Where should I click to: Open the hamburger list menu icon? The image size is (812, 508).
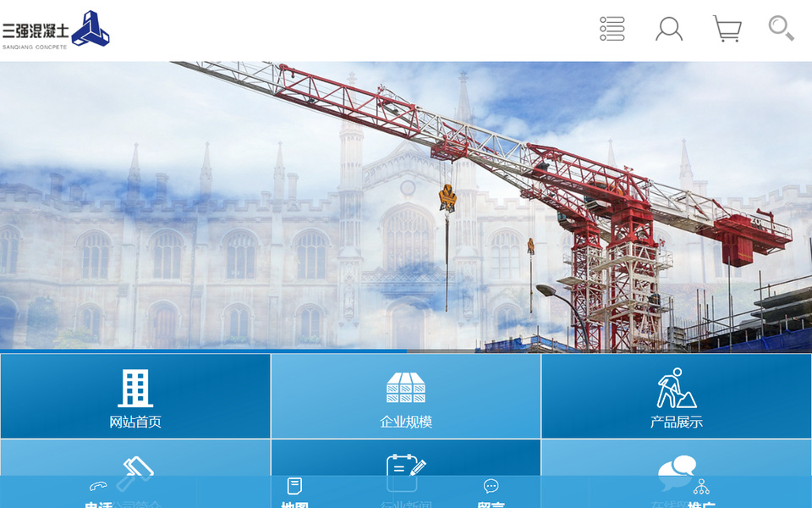[x=612, y=29]
